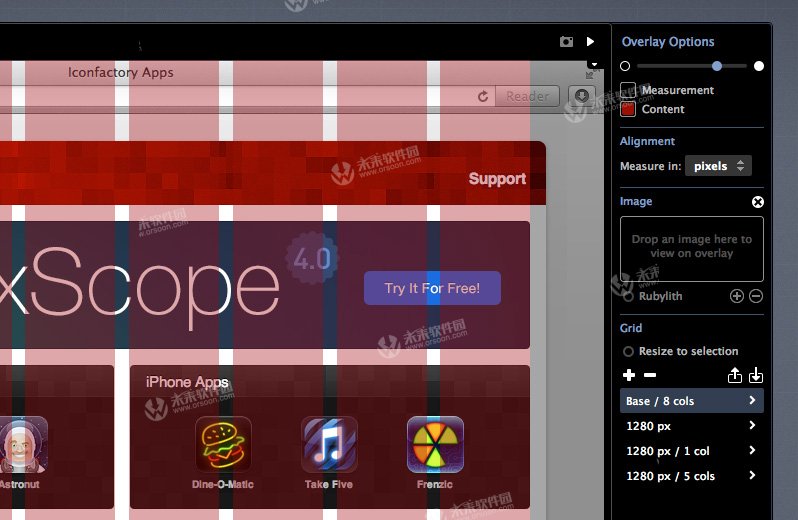Open the Take Five app icon
This screenshot has height=520, width=798.
click(x=329, y=444)
